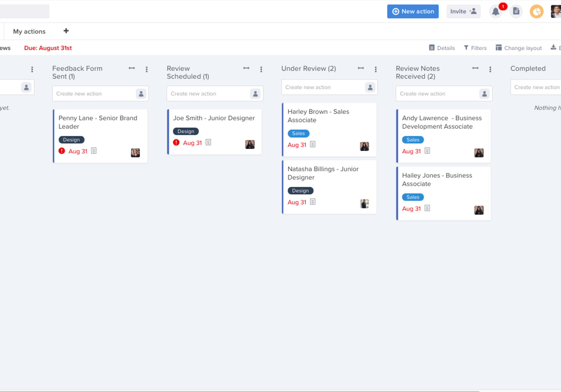The width and height of the screenshot is (561, 392).
Task: Click Sales tag on Andy Lawrence card
Action: (413, 140)
